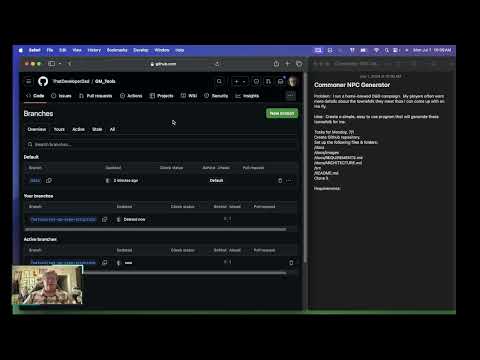Viewport: 480px width, 360px height.
Task: Open the repository owner link in breadcrumb
Action: point(71,81)
